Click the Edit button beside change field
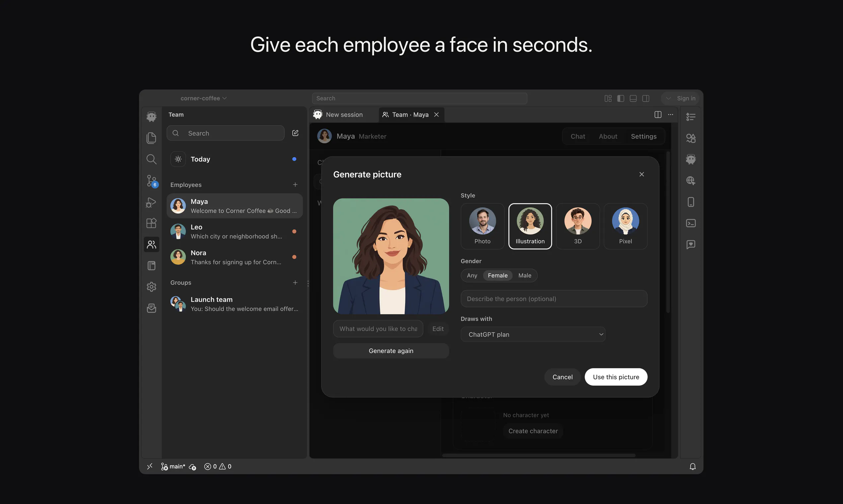Viewport: 843px width, 504px height. [438, 329]
